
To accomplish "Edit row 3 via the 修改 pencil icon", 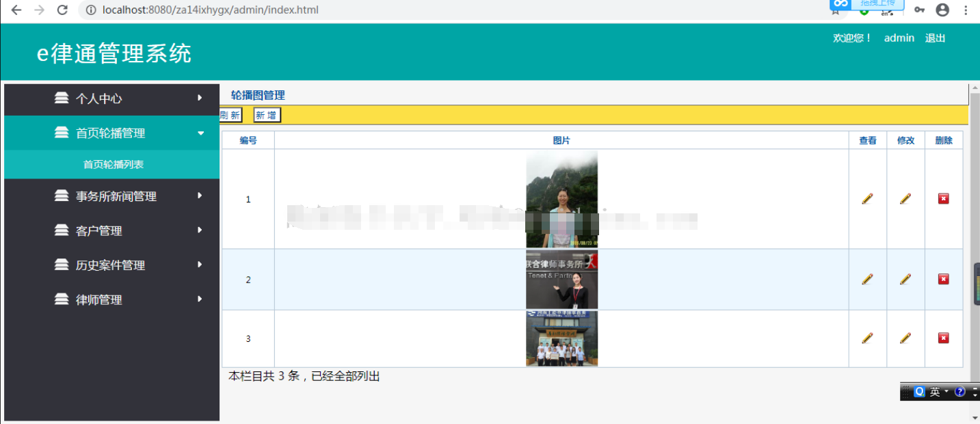I will (x=905, y=338).
